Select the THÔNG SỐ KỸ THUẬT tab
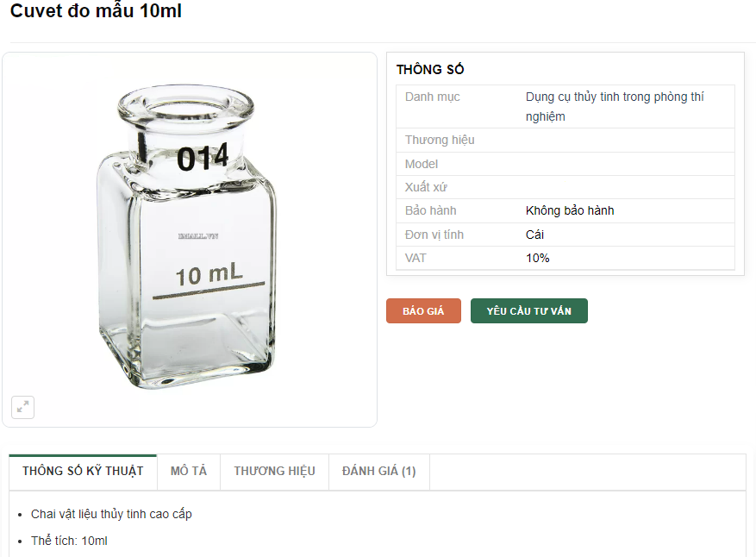The width and height of the screenshot is (756, 557). [83, 471]
